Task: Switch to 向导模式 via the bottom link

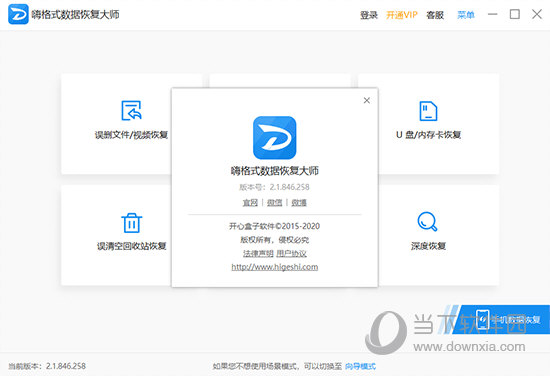Action: [360, 367]
